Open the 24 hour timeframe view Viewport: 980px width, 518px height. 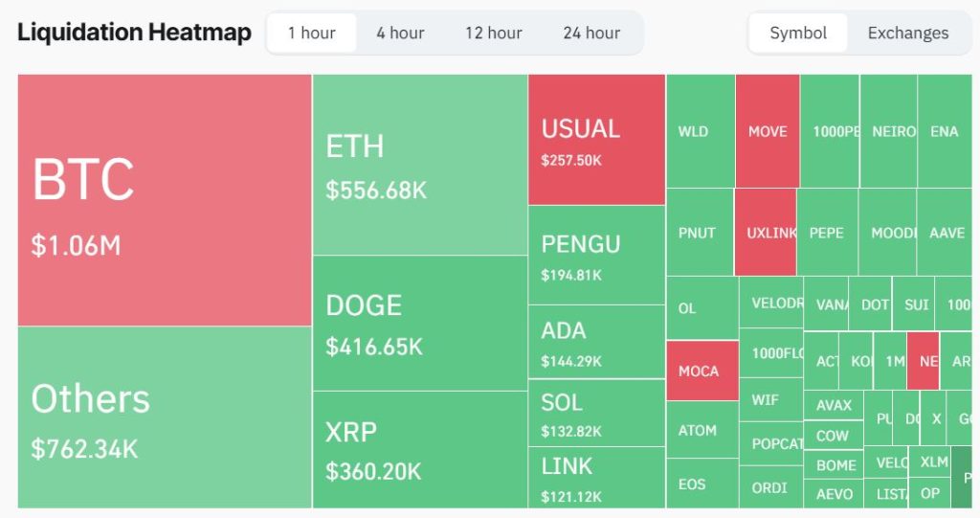[x=591, y=34]
